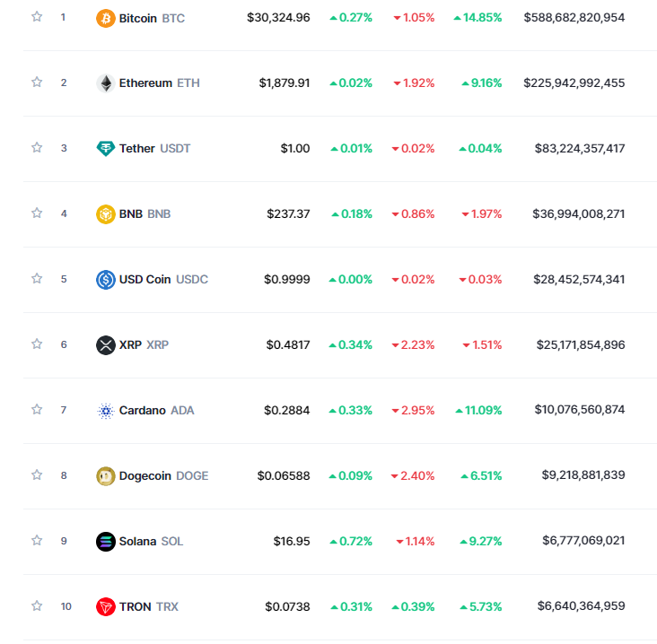Favorite XRP using its star
The height and width of the screenshot is (644, 657).
coord(37,344)
